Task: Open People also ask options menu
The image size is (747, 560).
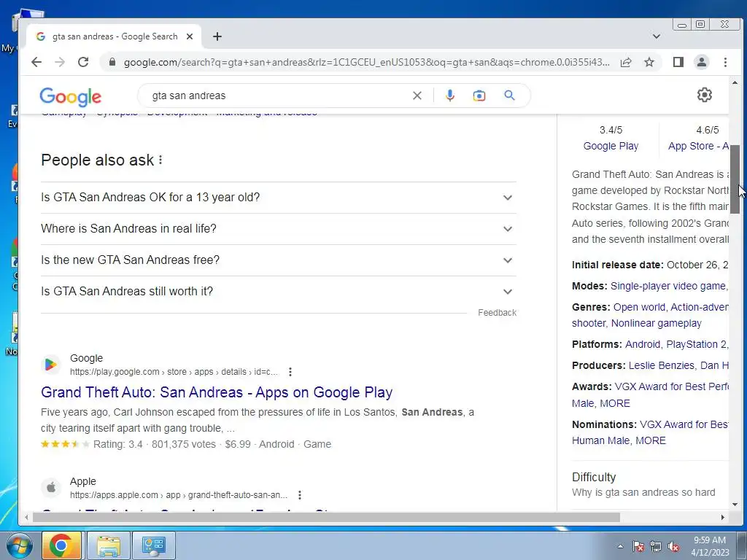Action: coord(160,160)
